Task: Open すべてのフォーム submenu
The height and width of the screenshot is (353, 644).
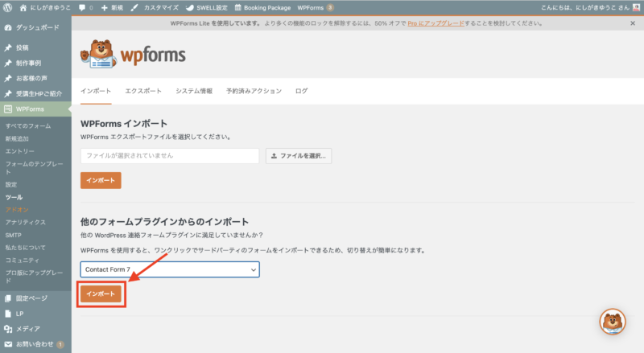Action: pyautogui.click(x=28, y=126)
